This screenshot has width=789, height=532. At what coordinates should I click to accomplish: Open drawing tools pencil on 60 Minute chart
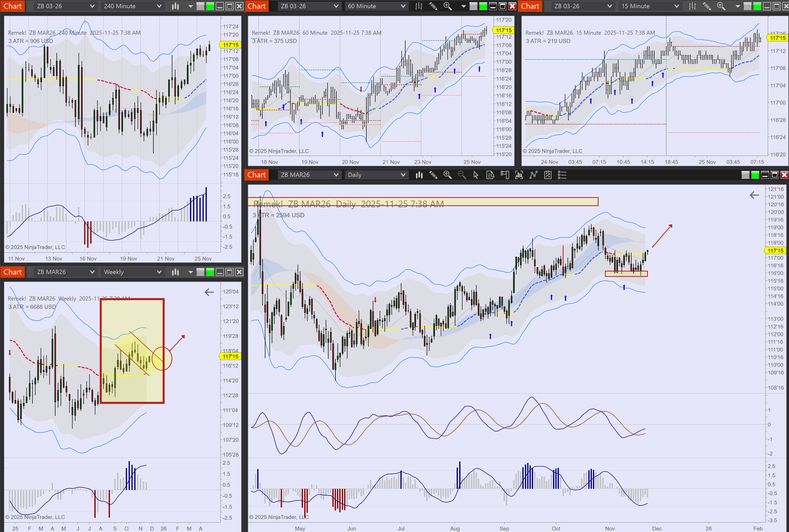[433, 6]
